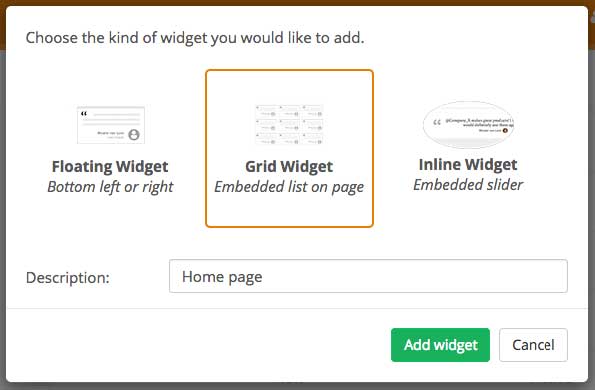This screenshot has height=390, width=595.
Task: Click the quote mark icon in Floating preview
Action: [x=84, y=113]
